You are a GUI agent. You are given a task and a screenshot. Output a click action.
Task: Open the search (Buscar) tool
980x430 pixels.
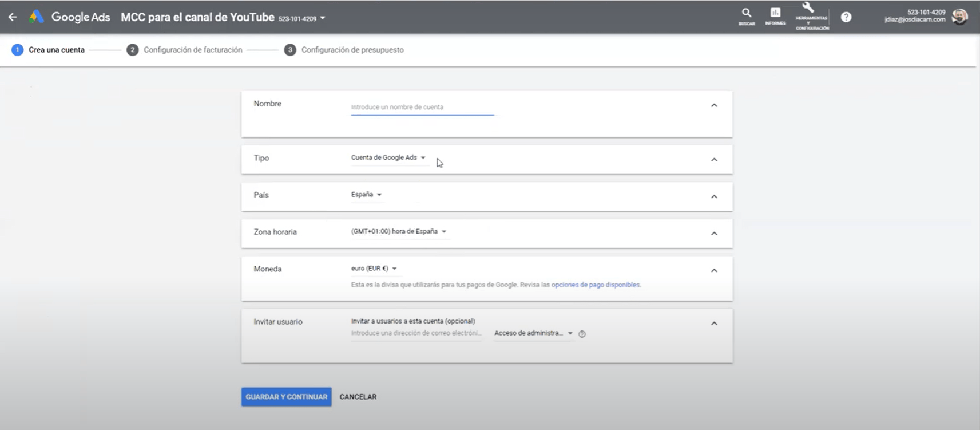(x=747, y=17)
